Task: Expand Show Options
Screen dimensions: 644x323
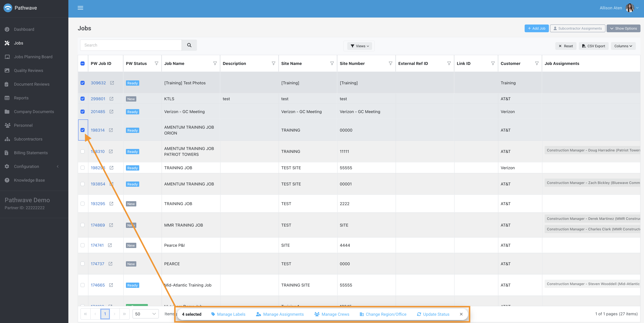Action: [623, 28]
